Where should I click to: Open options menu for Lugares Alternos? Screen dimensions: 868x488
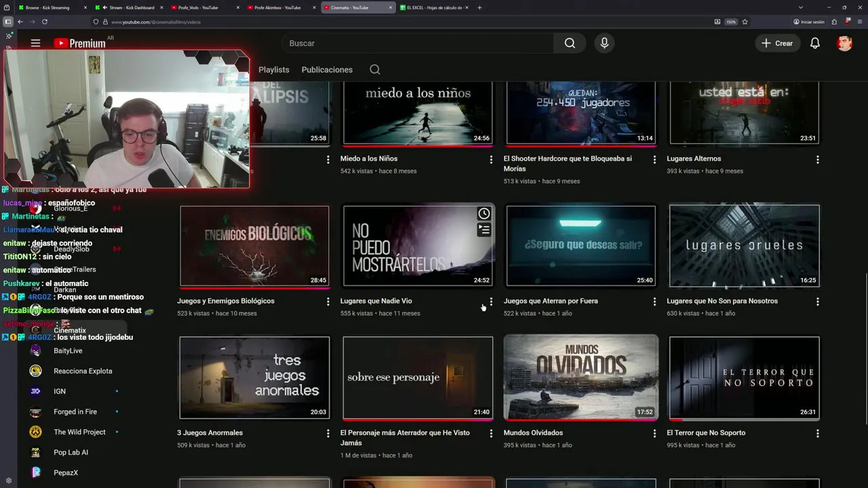(818, 159)
